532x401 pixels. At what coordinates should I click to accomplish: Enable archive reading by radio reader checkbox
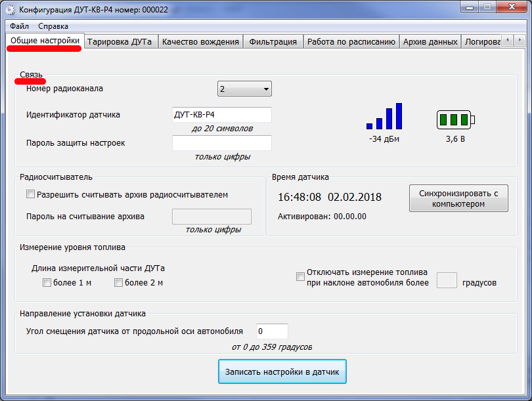[30, 194]
